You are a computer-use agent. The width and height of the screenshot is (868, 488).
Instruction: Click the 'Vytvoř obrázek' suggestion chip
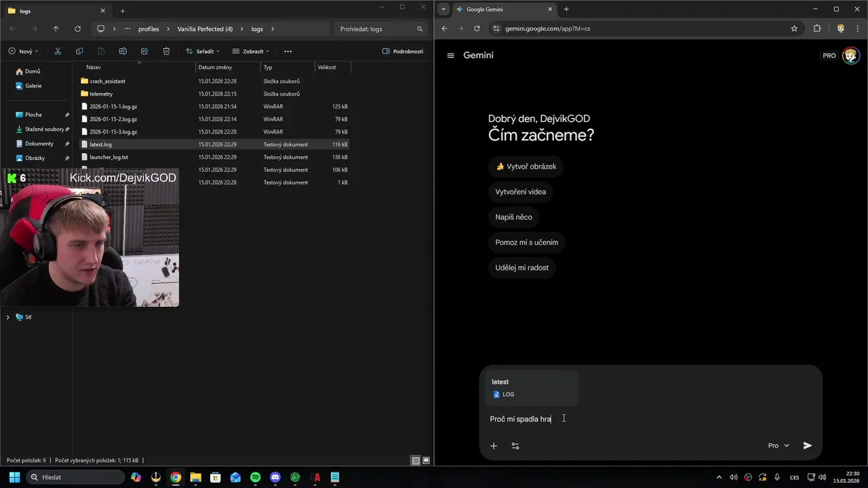click(526, 167)
